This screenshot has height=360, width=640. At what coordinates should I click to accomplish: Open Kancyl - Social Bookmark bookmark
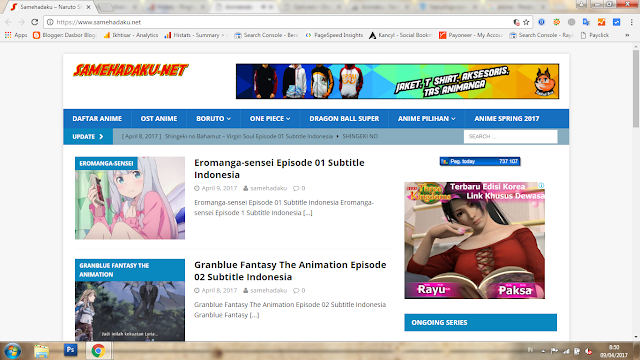tap(400, 35)
